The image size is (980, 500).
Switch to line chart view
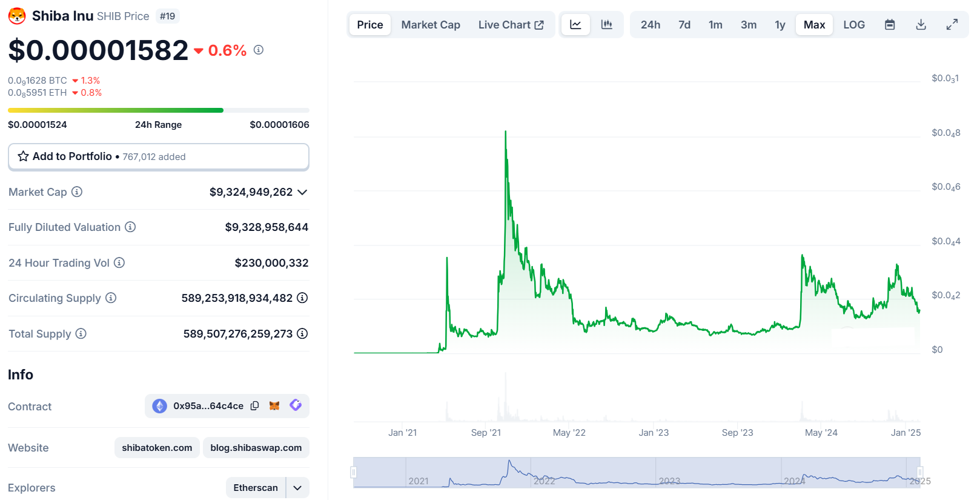point(575,25)
